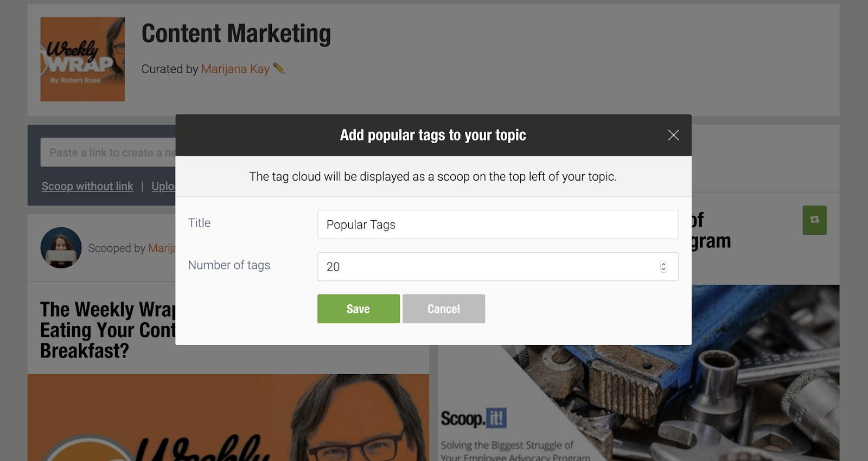
Task: Open the Weekly Wrap topic thumbnail
Action: click(82, 59)
